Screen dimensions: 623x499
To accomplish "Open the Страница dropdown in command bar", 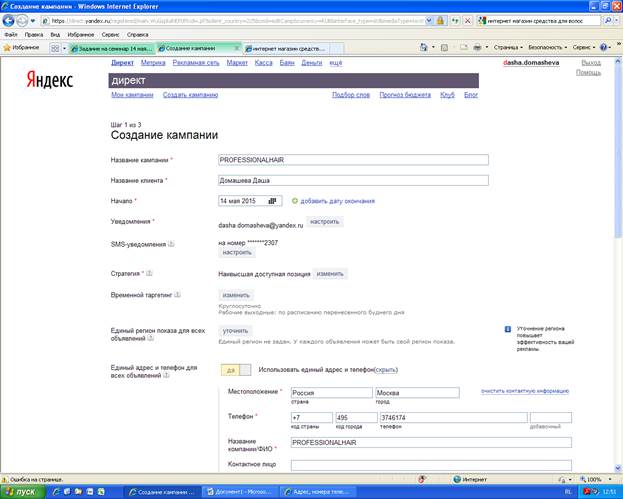I will 508,47.
